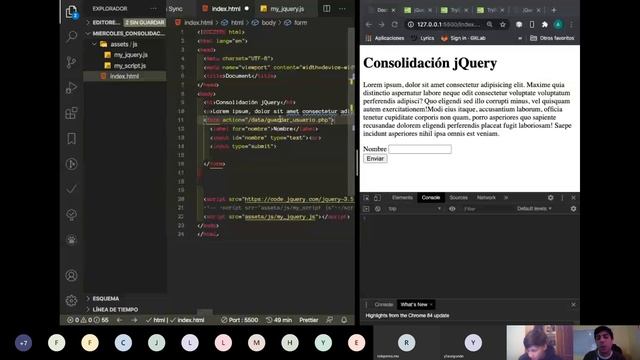Screen dimensions: 640x360
Task: Expand the EDITORES open editors section
Action: click(106, 22)
